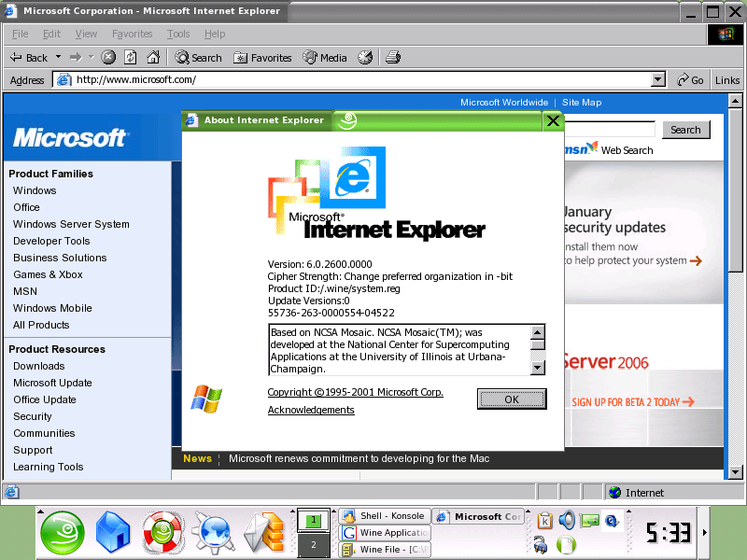Click the panel hide arrow beside the clock

pos(705,532)
